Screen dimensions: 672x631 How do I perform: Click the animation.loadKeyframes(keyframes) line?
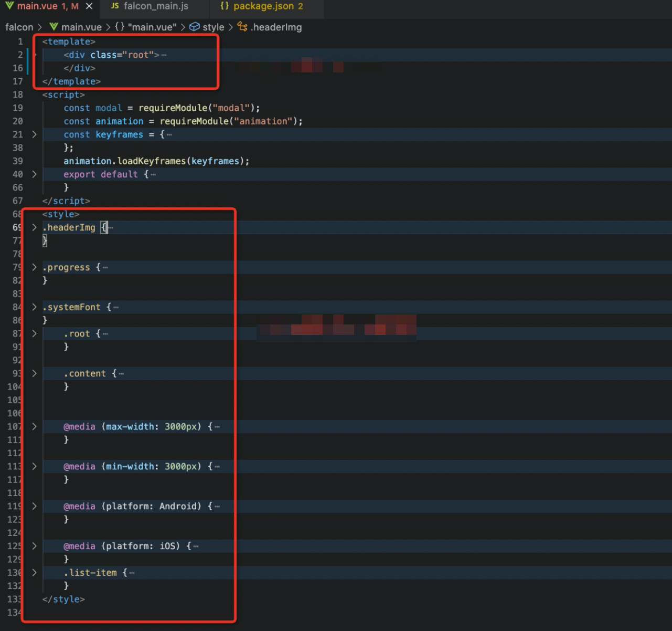156,161
